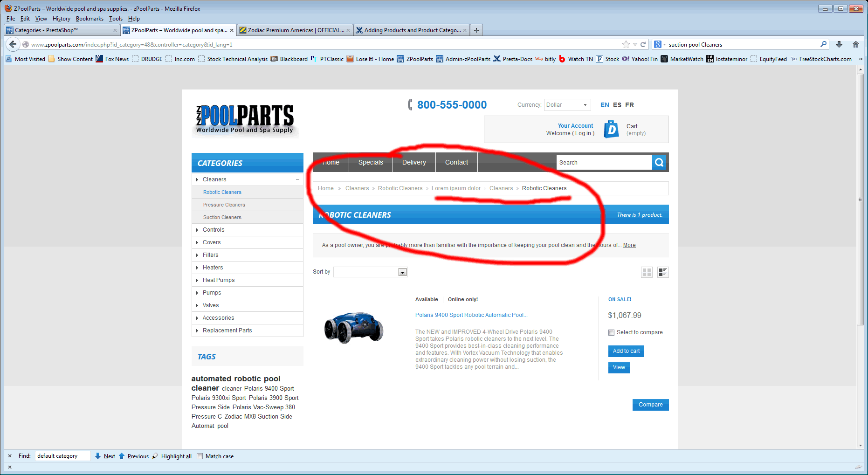Select Suction Cleaners subcategory
This screenshot has height=475, width=868.
222,217
